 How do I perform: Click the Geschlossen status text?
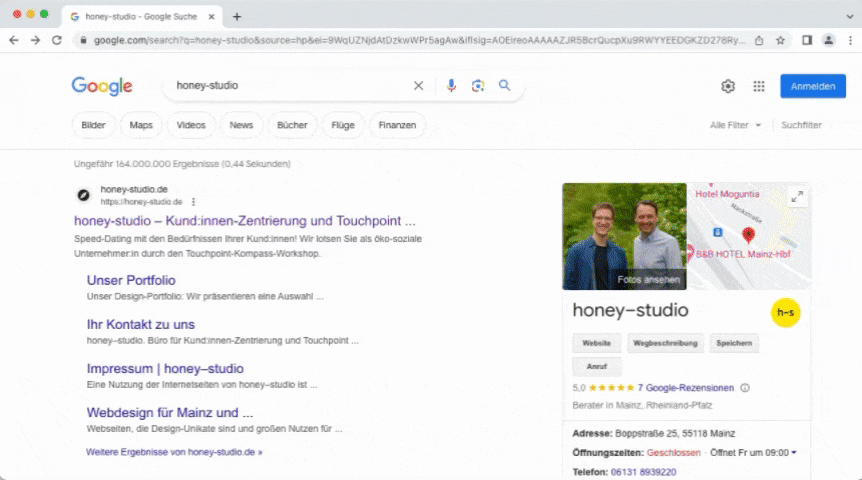click(673, 453)
